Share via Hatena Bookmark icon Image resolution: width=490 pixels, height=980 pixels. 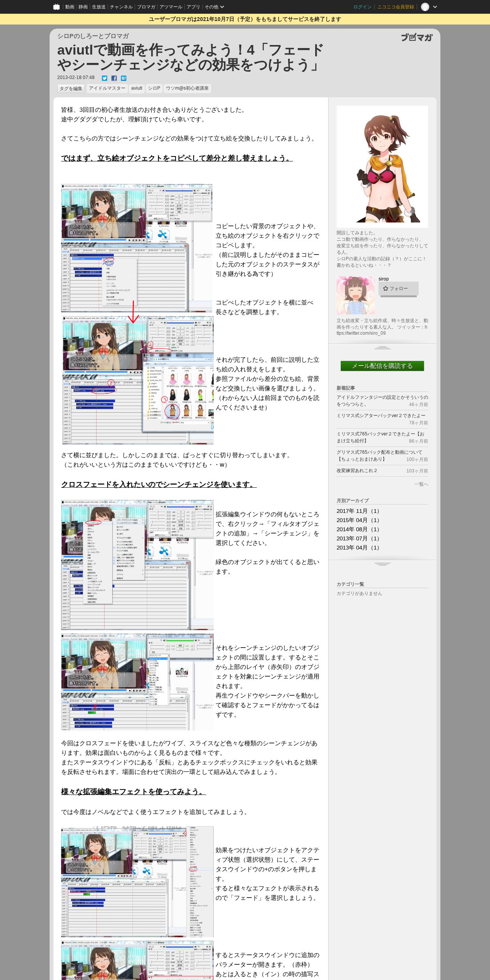124,78
